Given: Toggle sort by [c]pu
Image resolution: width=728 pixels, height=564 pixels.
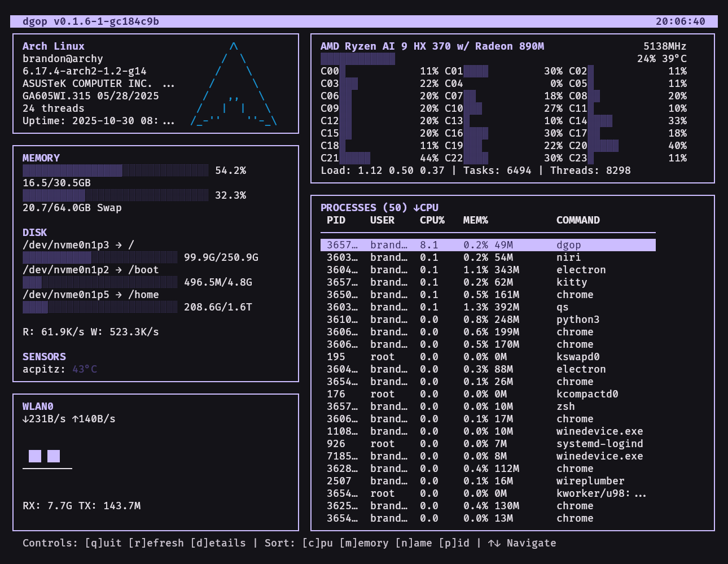Looking at the screenshot, I should (x=317, y=543).
